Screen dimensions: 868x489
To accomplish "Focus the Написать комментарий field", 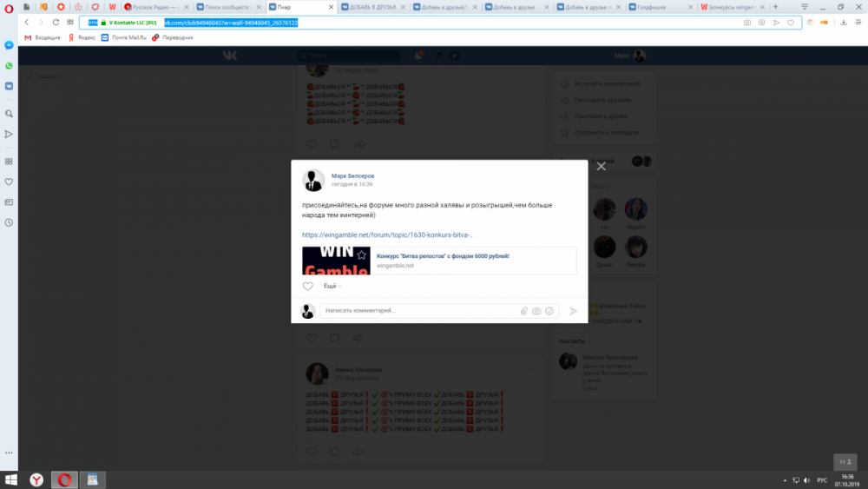I will 421,311.
